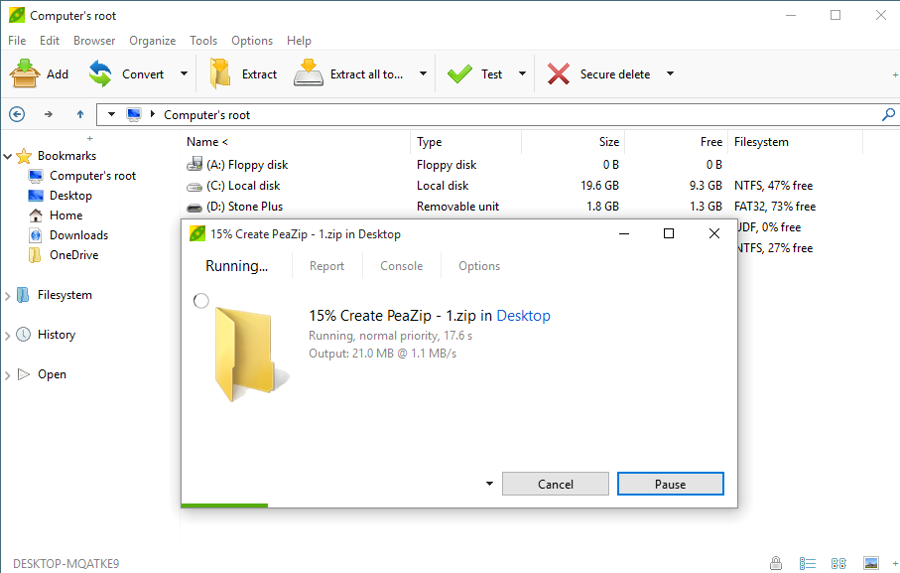900x573 pixels.
Task: Click the Stone Plus (D:) drive icon
Action: [x=195, y=207]
